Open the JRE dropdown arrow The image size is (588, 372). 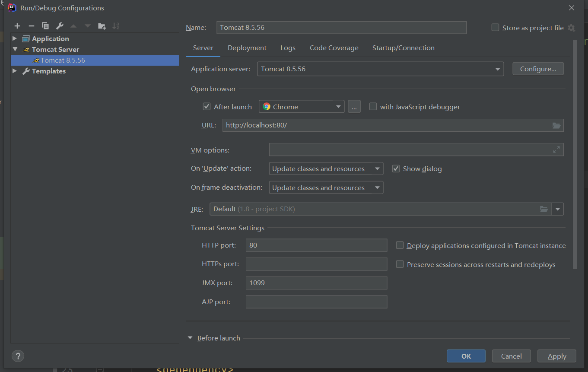(558, 209)
